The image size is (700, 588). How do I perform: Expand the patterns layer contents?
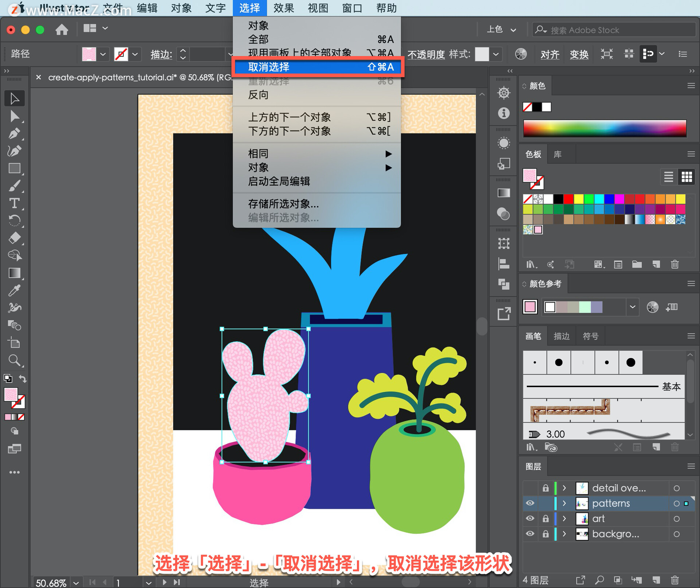(x=564, y=503)
